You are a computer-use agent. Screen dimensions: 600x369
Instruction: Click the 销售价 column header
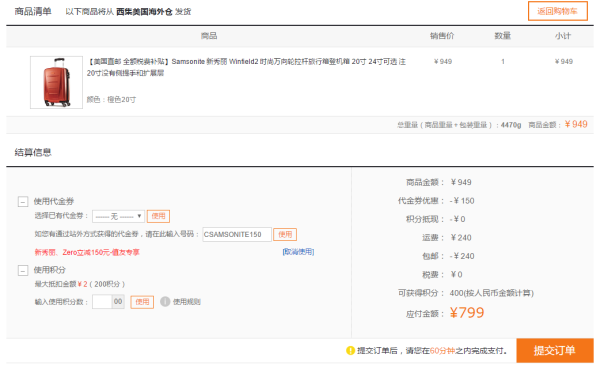pyautogui.click(x=442, y=36)
